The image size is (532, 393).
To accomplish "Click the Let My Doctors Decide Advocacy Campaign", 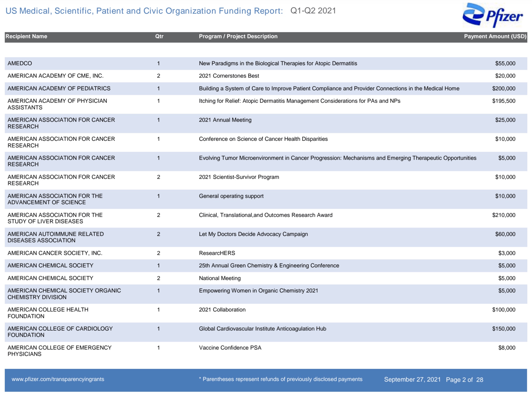I will point(253,234).
